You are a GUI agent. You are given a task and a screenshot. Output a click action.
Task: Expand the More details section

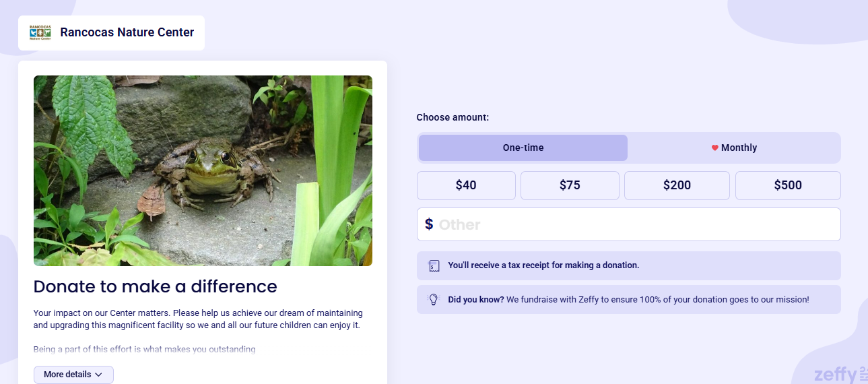(x=73, y=375)
